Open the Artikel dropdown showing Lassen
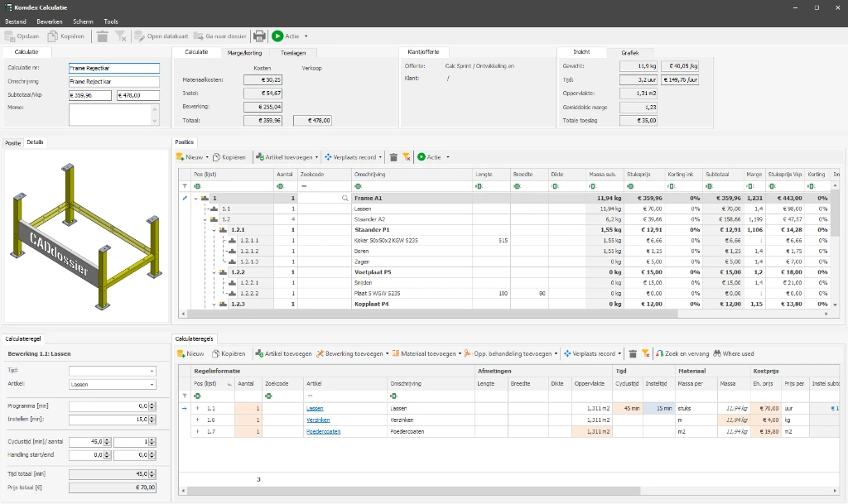The height and width of the screenshot is (504, 848). click(x=152, y=385)
